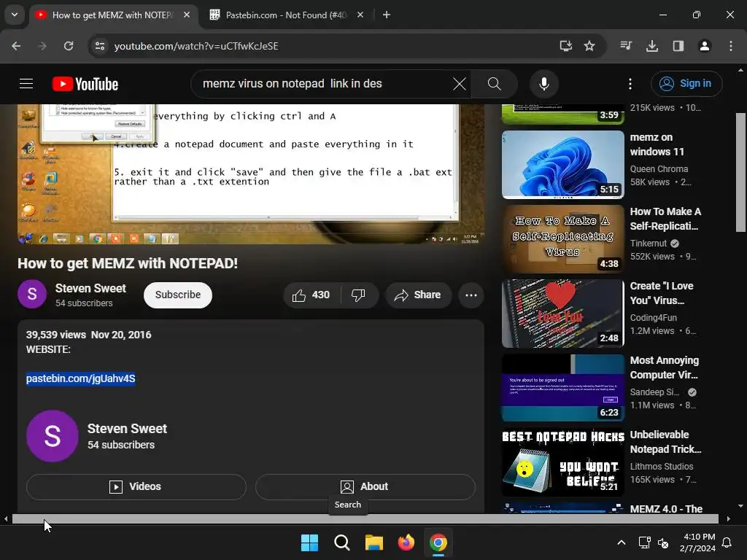Open File Explorer from taskbar
Screen dimensions: 747x560
374,542
